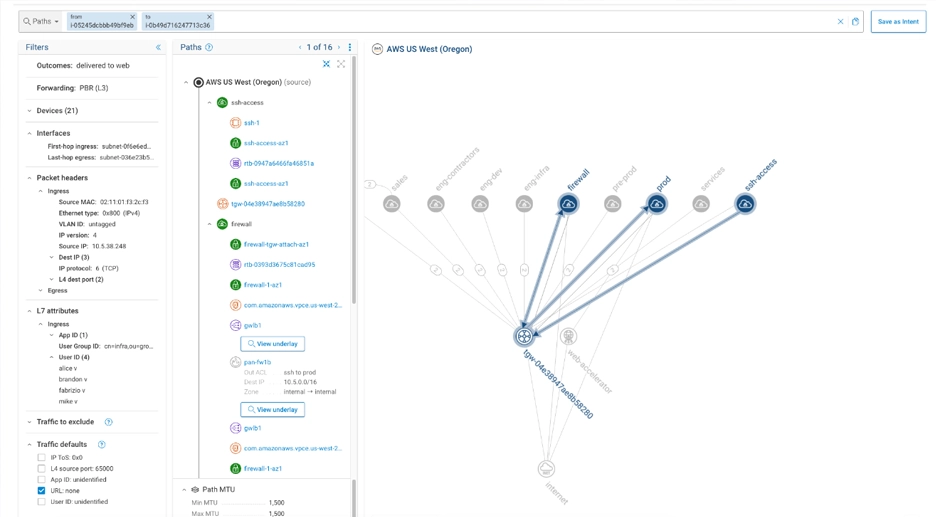
Task: Click the firewall VPC cloud node
Action: [568, 204]
